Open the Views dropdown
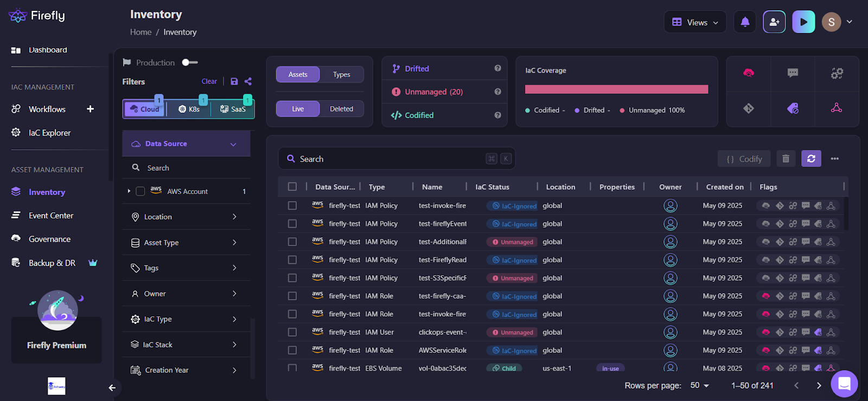868x401 pixels. [x=695, y=22]
